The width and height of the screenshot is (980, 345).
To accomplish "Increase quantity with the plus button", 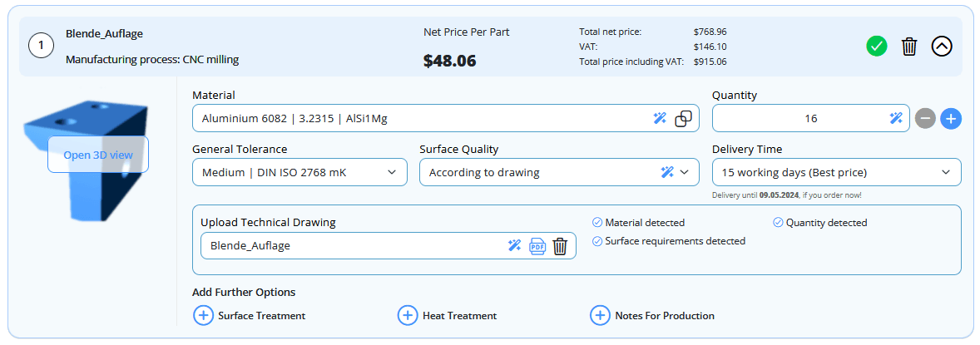I will 951,118.
